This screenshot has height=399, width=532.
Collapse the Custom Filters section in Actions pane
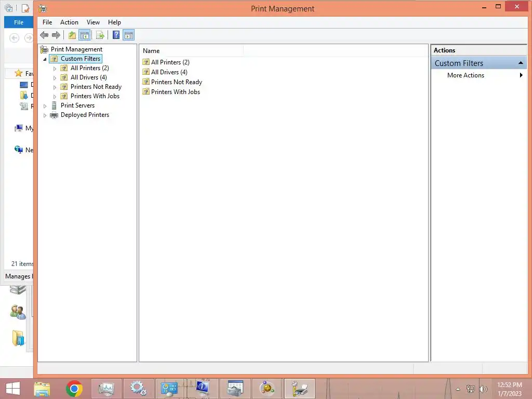tap(521, 63)
